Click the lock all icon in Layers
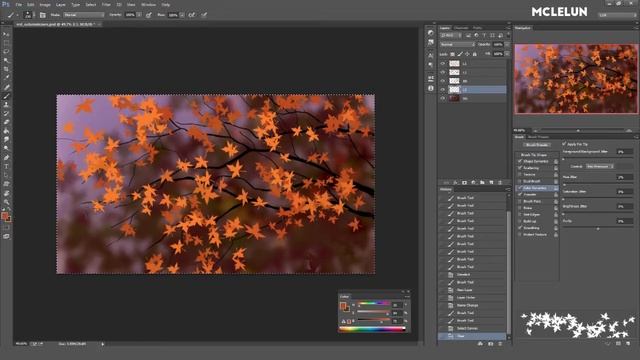The image size is (640, 360). click(x=474, y=54)
